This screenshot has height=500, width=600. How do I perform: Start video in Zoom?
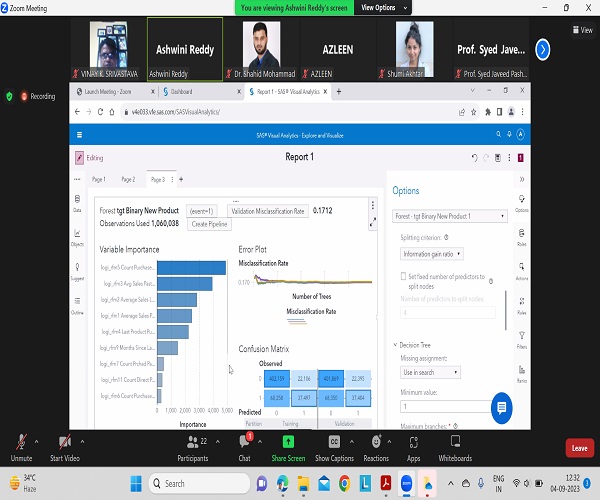(x=65, y=448)
